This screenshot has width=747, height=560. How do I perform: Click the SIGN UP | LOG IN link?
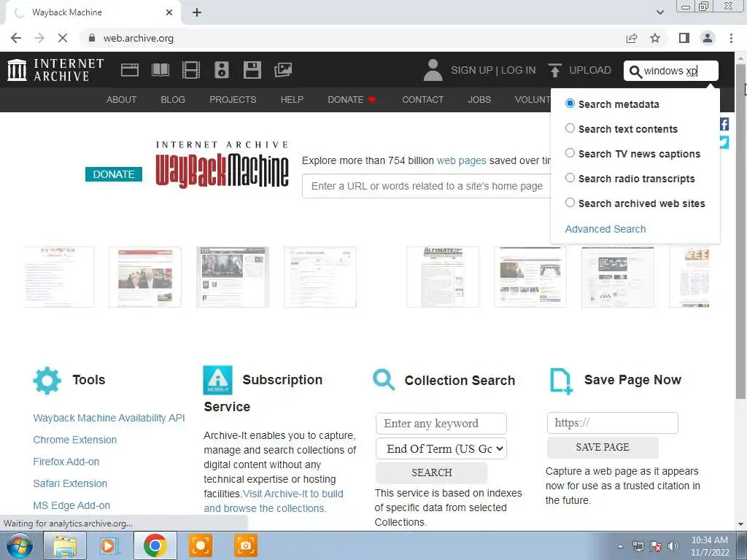tap(493, 70)
